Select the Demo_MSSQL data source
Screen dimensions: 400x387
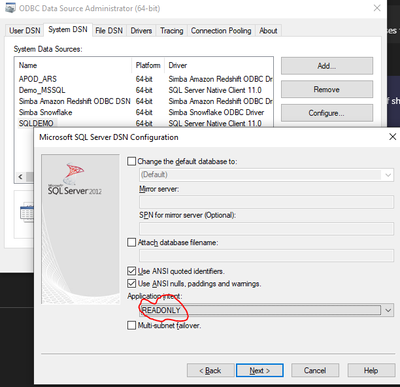click(42, 90)
